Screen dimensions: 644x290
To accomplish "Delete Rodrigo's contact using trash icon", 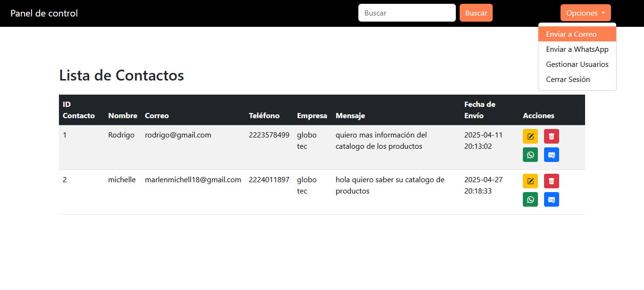I will point(552,137).
